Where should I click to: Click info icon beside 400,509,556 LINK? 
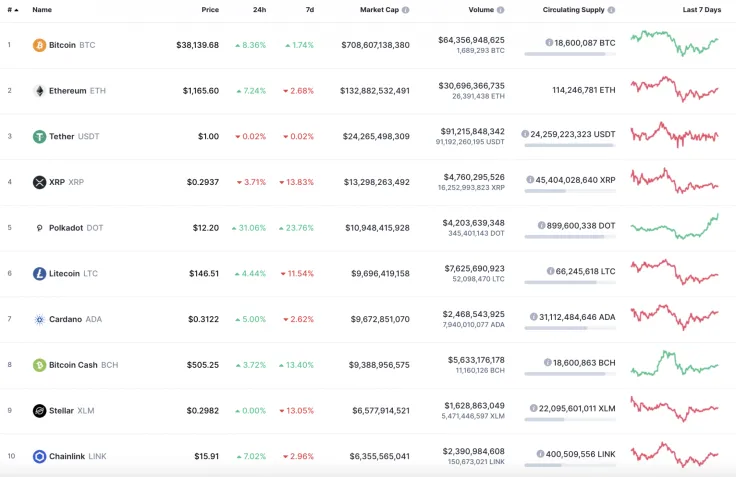pos(540,454)
